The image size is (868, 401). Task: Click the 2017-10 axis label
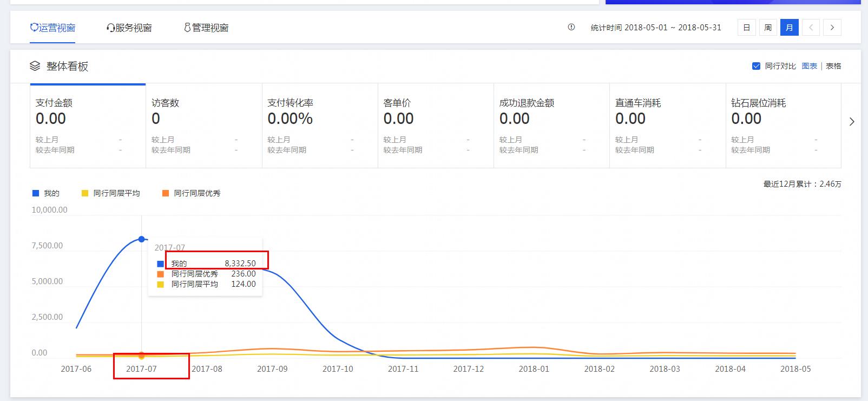338,369
